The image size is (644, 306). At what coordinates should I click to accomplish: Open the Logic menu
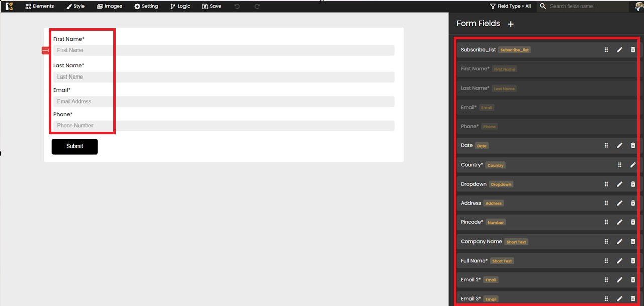[x=180, y=6]
